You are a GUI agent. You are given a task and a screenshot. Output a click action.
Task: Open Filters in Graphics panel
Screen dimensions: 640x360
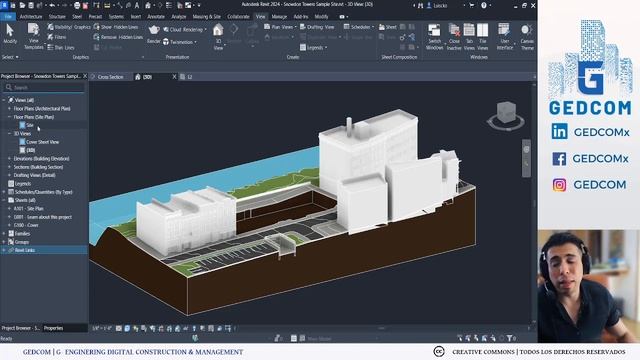point(57,37)
